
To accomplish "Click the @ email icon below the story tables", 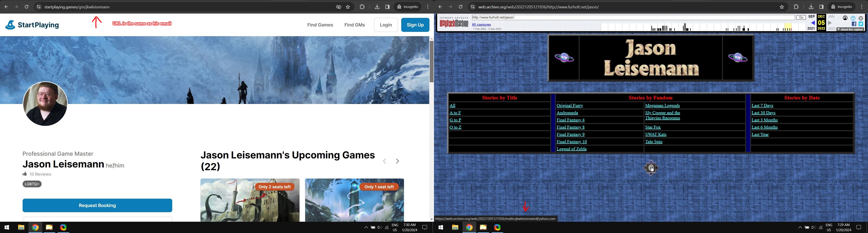I will tap(651, 168).
